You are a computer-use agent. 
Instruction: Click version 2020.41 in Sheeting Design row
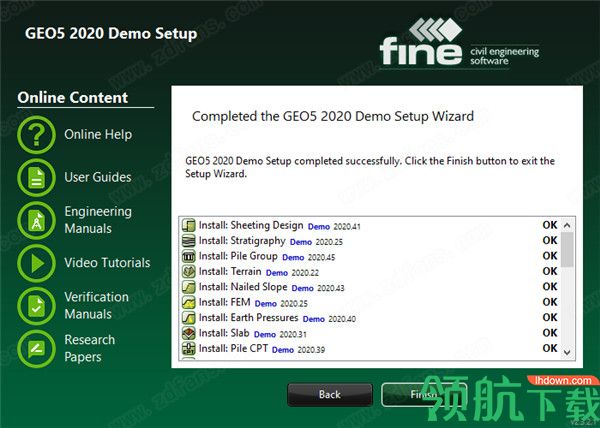point(347,226)
